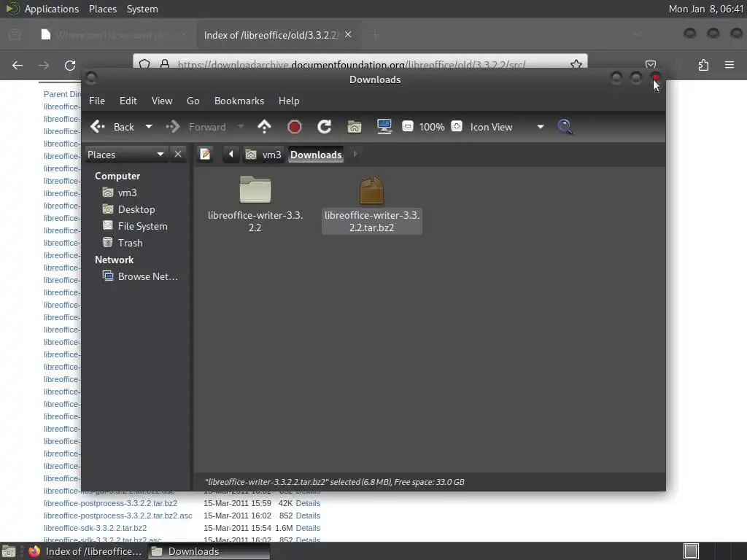The height and width of the screenshot is (560, 747).
Task: Open libreoffice-sdk-3.3.2.2.tar.bz2 link
Action: (96, 528)
